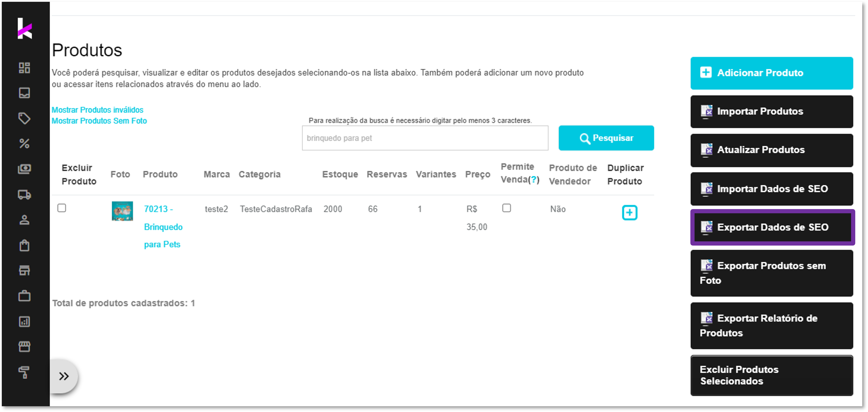Screen dimensions: 868x412
Task: Open the inbox tray icon in sidebar
Action: tap(24, 93)
